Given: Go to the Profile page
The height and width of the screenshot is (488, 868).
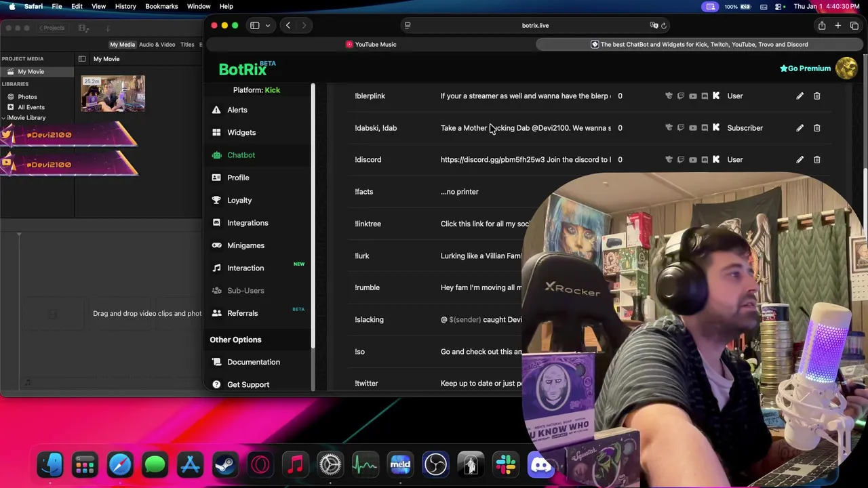Looking at the screenshot, I should pos(238,178).
